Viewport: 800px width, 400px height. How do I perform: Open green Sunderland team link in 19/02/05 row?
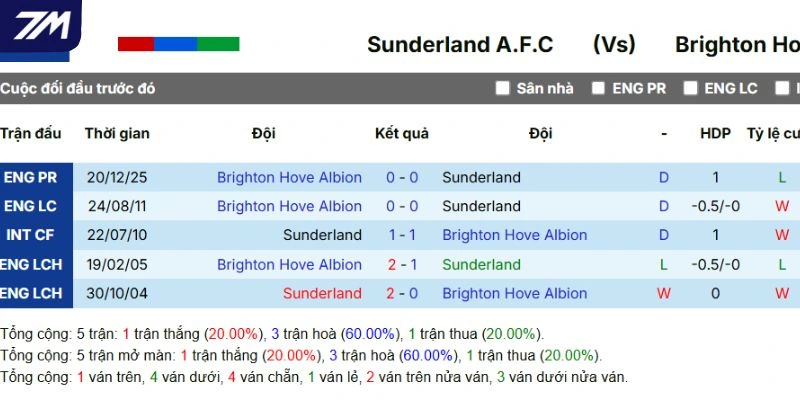(x=481, y=264)
